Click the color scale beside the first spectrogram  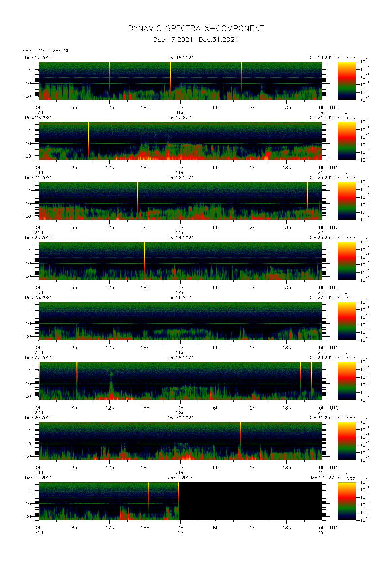tap(347, 81)
